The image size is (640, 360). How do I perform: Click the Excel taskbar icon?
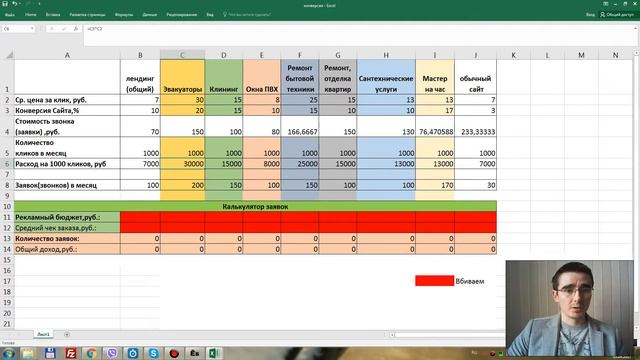(x=213, y=353)
